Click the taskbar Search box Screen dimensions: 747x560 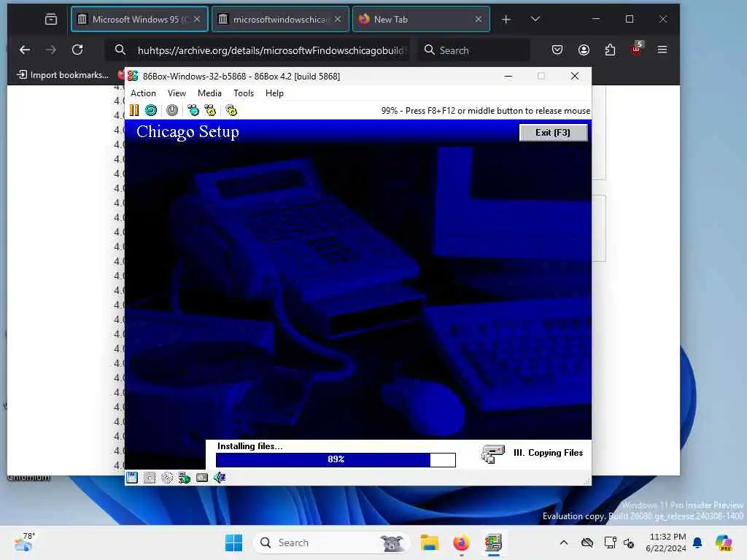[332, 542]
